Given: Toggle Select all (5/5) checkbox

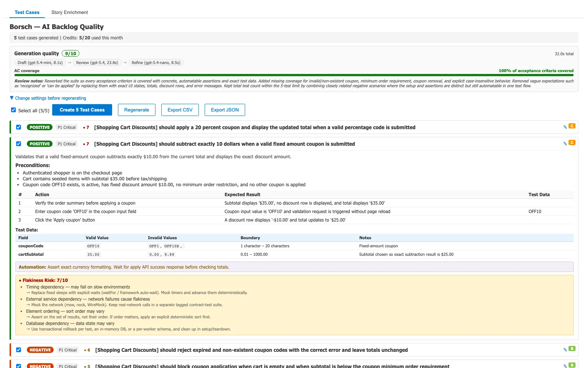Looking at the screenshot, I should (14, 110).
